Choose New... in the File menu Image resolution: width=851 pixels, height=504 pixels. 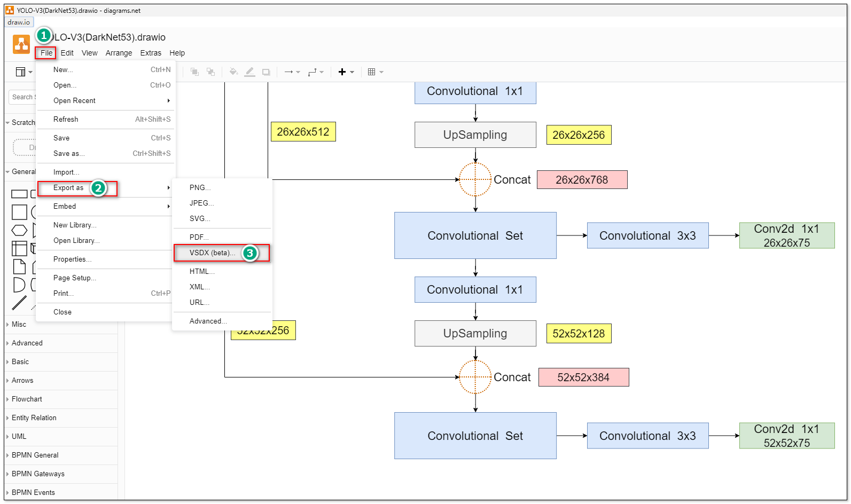106,69
